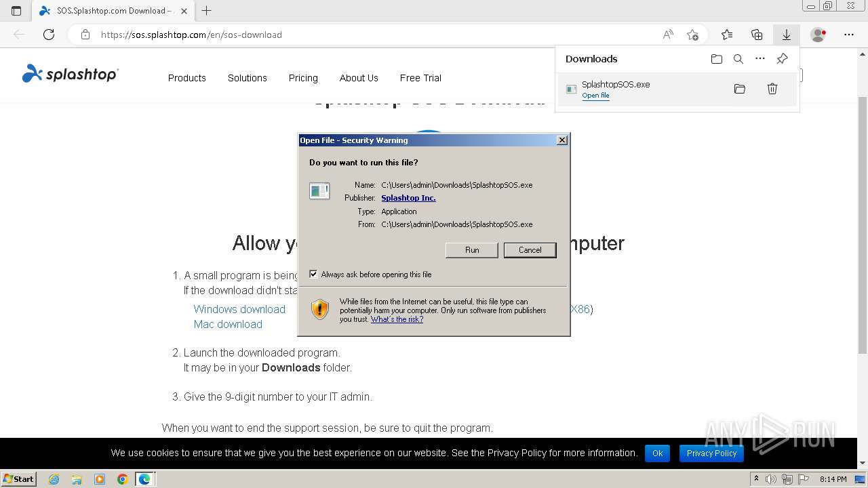The width and height of the screenshot is (868, 488).
Task: Open the What's the risk? link
Action: click(397, 319)
